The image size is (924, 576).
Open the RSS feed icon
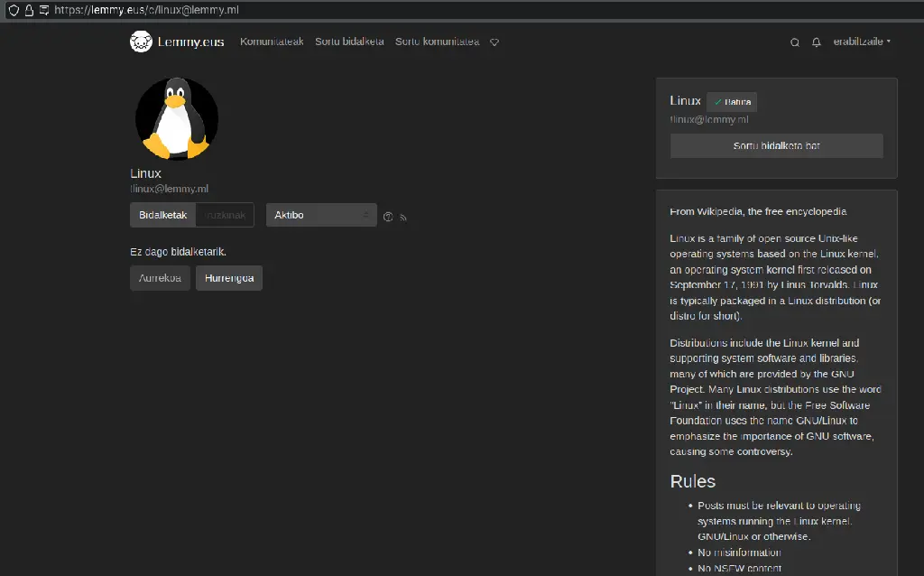[x=403, y=218]
